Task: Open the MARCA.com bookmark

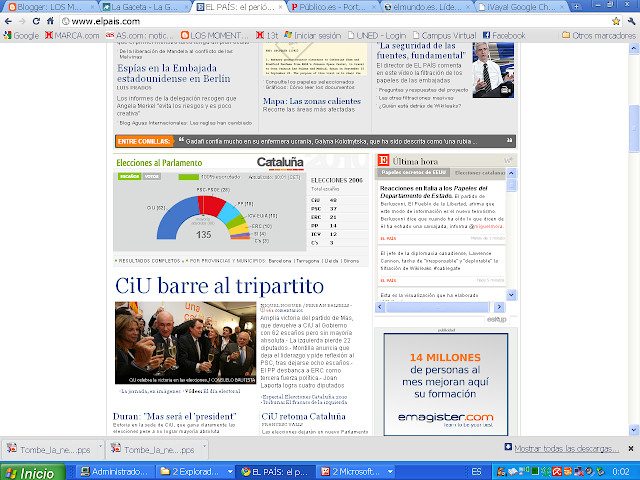Action: pyautogui.click(x=72, y=36)
